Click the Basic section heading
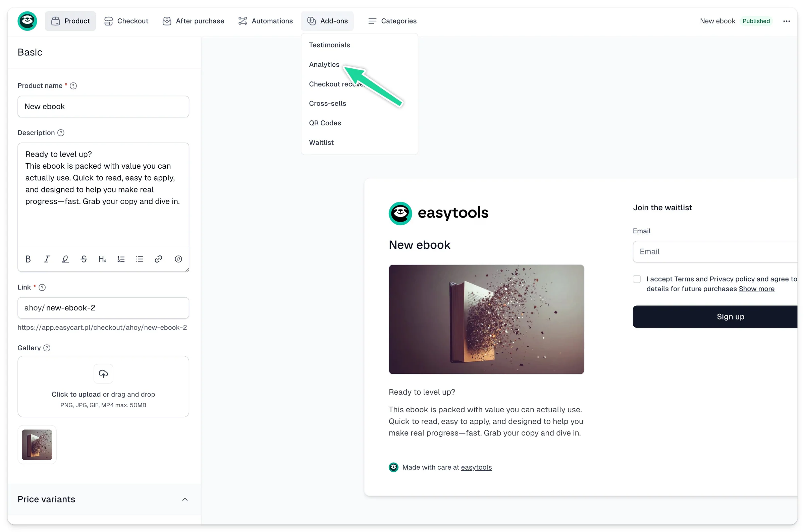 click(30, 52)
